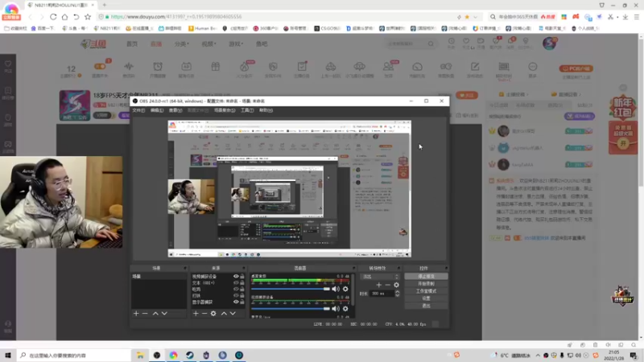Open source properties gear in Sources dock

click(x=213, y=314)
